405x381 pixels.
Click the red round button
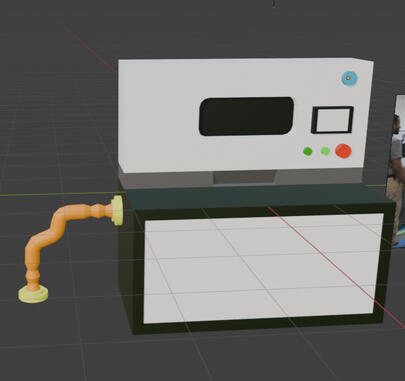(343, 151)
